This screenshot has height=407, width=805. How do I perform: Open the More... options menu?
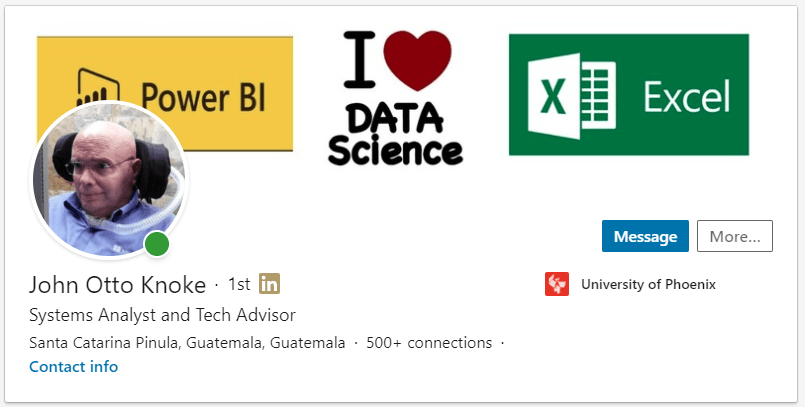(734, 236)
